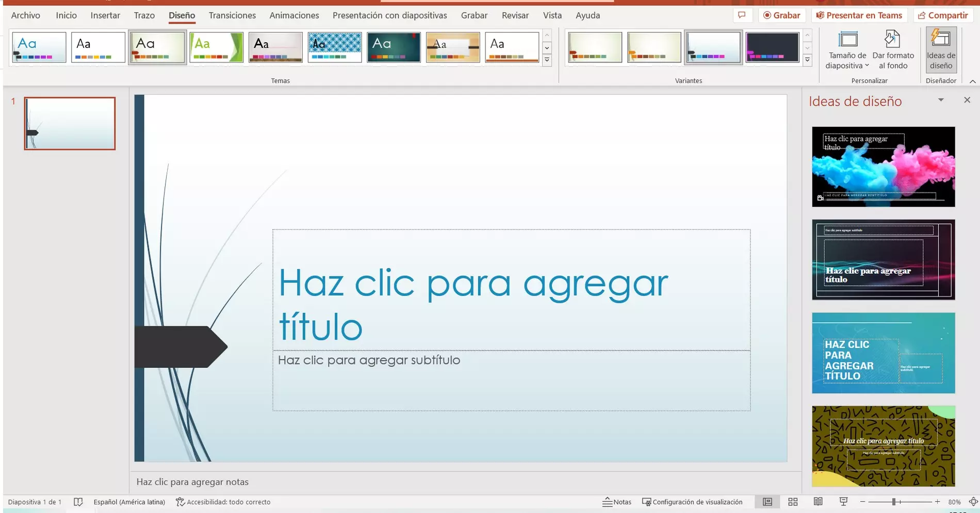Viewport: 980px width, 513px height.
Task: Toggle the Notas pane
Action: 617,502
